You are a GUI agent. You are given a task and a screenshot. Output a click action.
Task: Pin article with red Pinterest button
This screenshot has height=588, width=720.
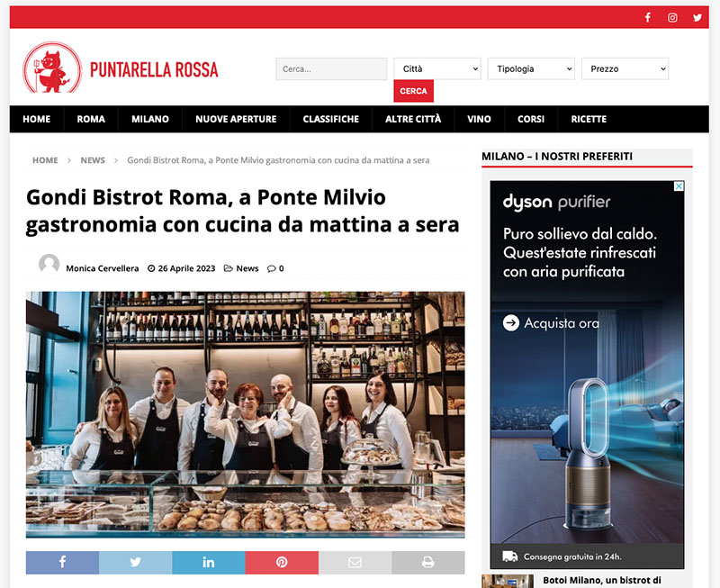pos(282,562)
